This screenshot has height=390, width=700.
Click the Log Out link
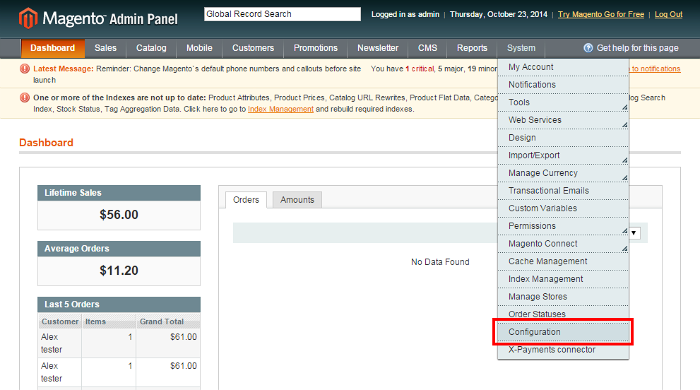(x=668, y=14)
